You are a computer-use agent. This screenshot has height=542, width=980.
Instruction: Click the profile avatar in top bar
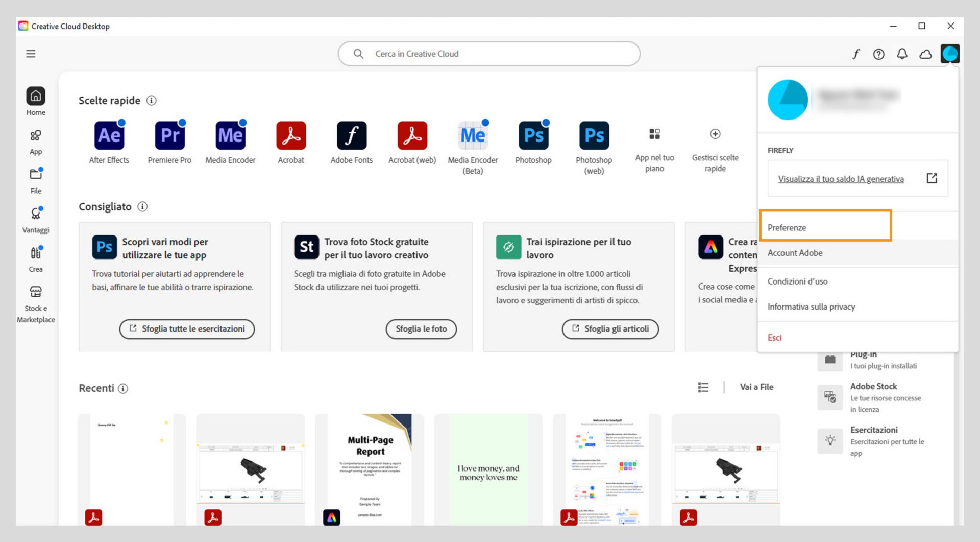[x=950, y=54]
